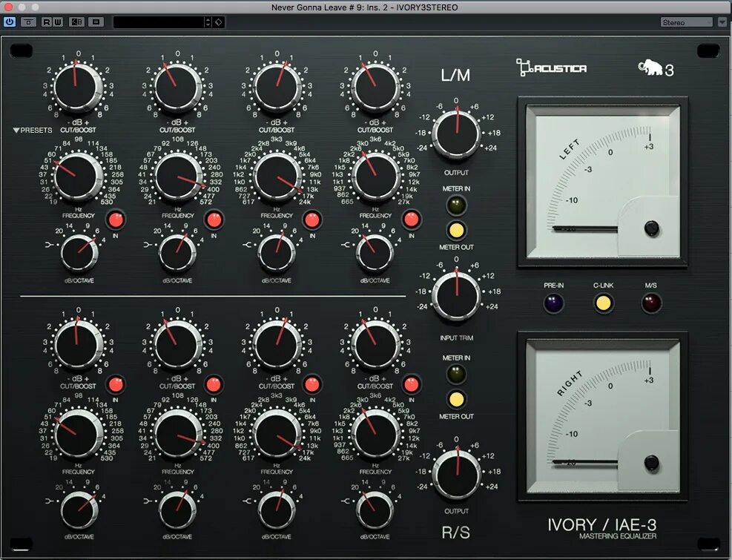Viewport: 732px width, 560px height.
Task: Click L/M band 1 dB/Octave knob
Action: tap(79, 253)
